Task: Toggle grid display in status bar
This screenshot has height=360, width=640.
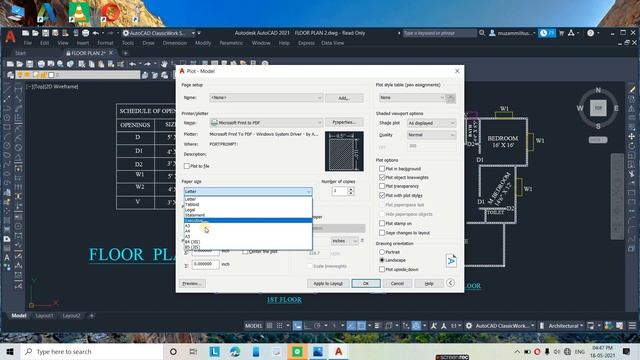Action: click(x=269, y=326)
